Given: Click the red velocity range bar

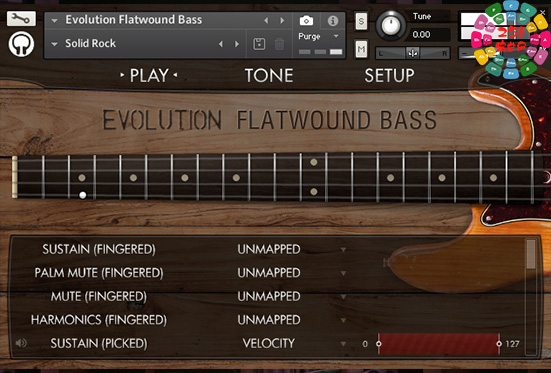Looking at the screenshot, I should coord(439,344).
